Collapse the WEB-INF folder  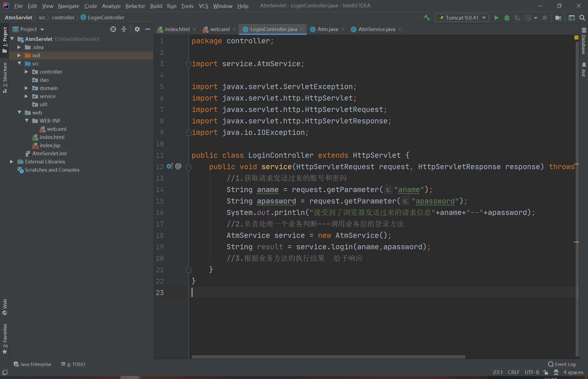pos(27,121)
